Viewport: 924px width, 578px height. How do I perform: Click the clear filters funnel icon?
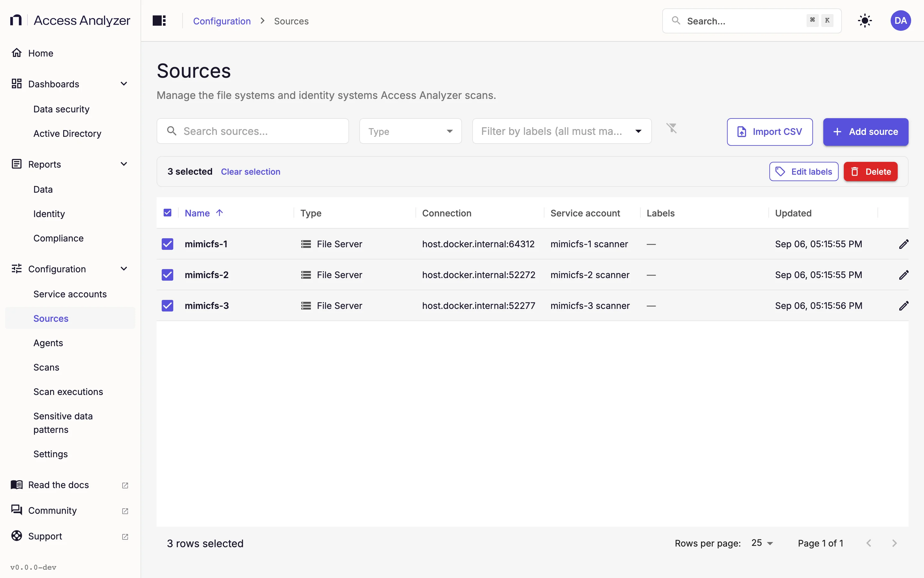672,128
